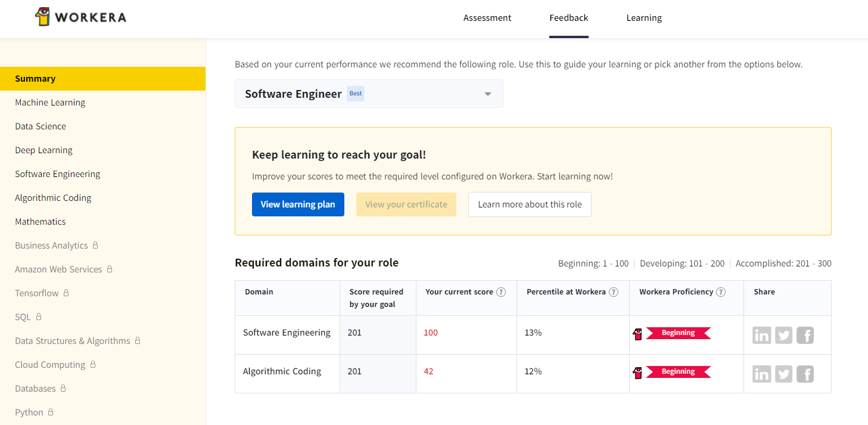
Task: Click help icon beside Percentile at Workera
Action: 614,292
